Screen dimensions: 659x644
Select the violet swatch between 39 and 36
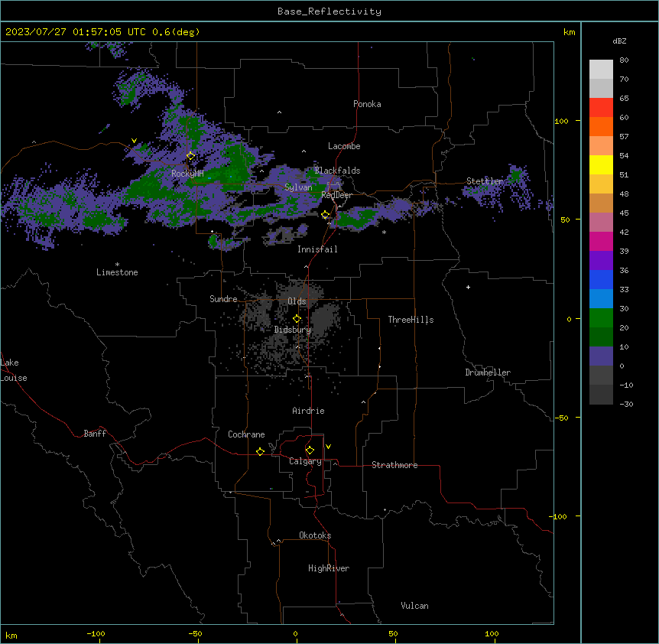601,261
